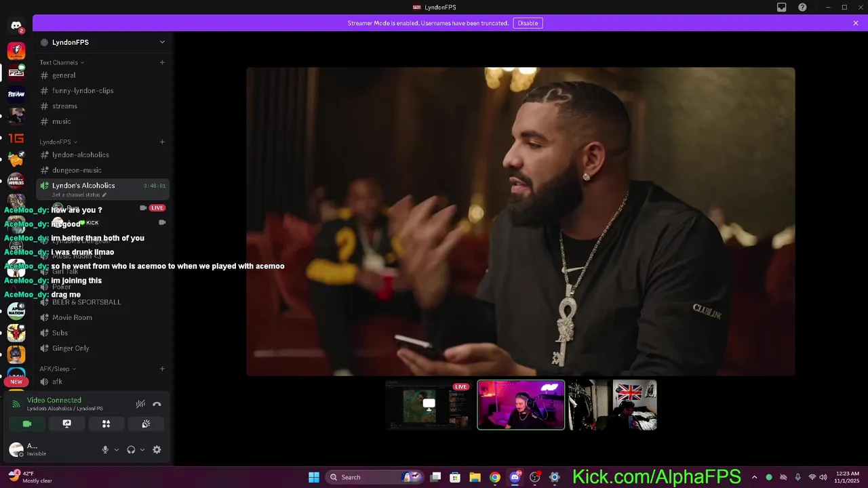This screenshot has height=488, width=868.
Task: Create channel in LyndonFPS category
Action: pyautogui.click(x=162, y=142)
